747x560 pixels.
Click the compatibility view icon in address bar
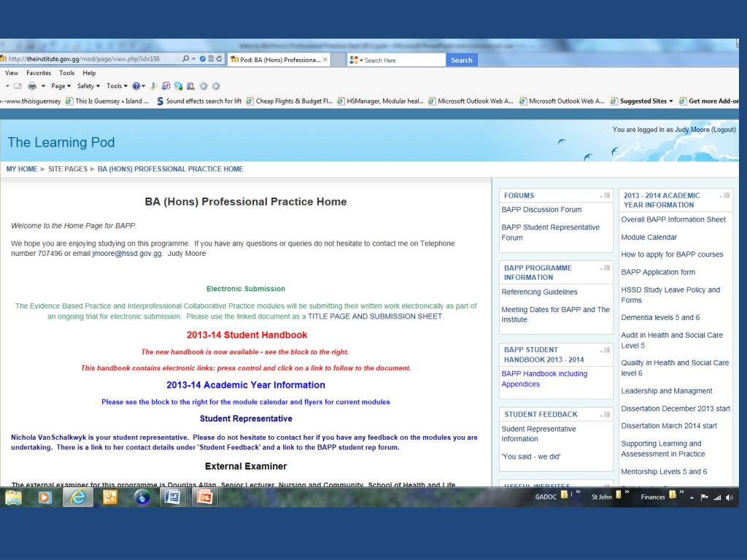(211, 59)
